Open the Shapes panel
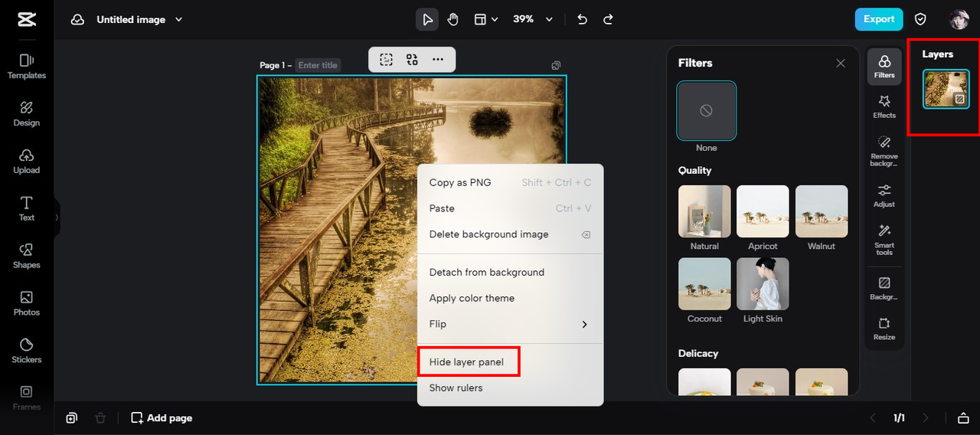This screenshot has width=980, height=435. pos(27,256)
